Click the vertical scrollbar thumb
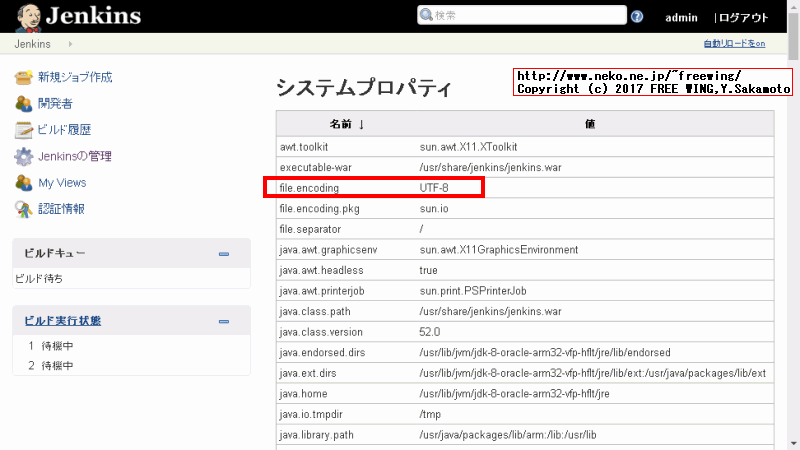This screenshot has height=450, width=800. (x=793, y=36)
